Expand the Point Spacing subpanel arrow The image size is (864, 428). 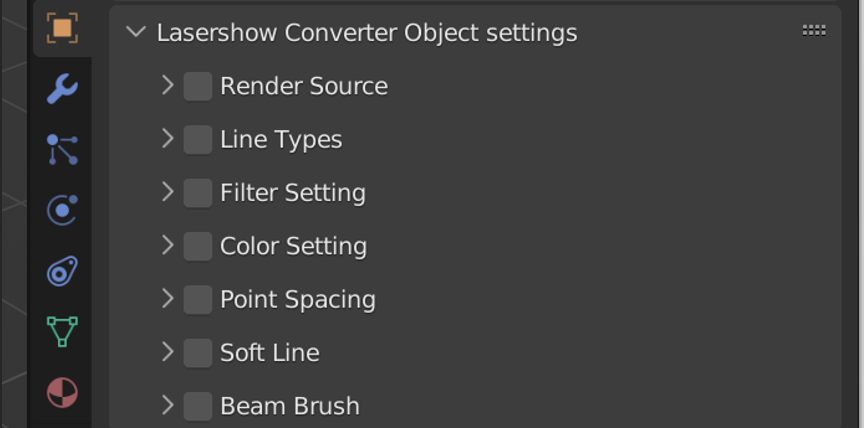pyautogui.click(x=167, y=298)
